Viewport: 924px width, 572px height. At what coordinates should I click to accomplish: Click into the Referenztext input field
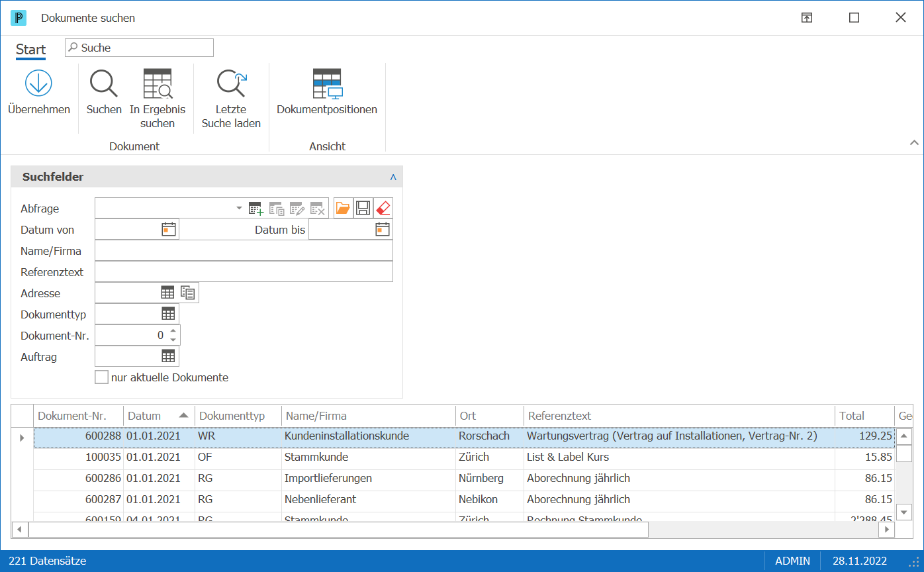coord(244,272)
